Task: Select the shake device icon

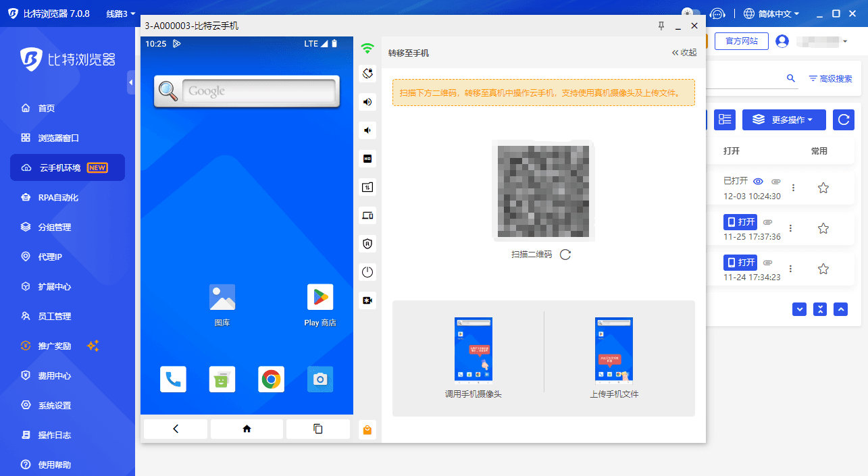Action: 367,73
